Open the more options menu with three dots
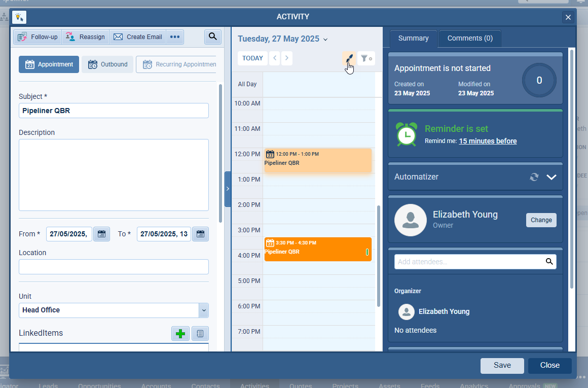 [x=175, y=37]
